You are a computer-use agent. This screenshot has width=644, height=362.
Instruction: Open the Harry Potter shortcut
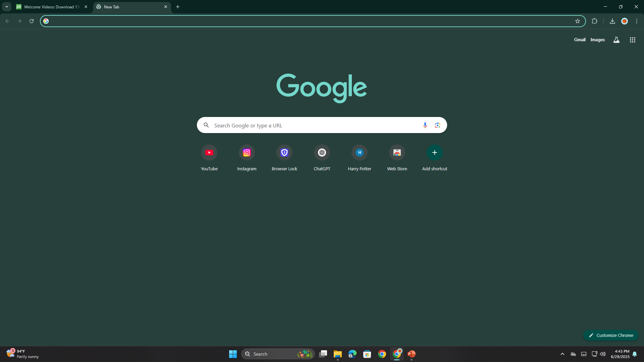(x=360, y=158)
